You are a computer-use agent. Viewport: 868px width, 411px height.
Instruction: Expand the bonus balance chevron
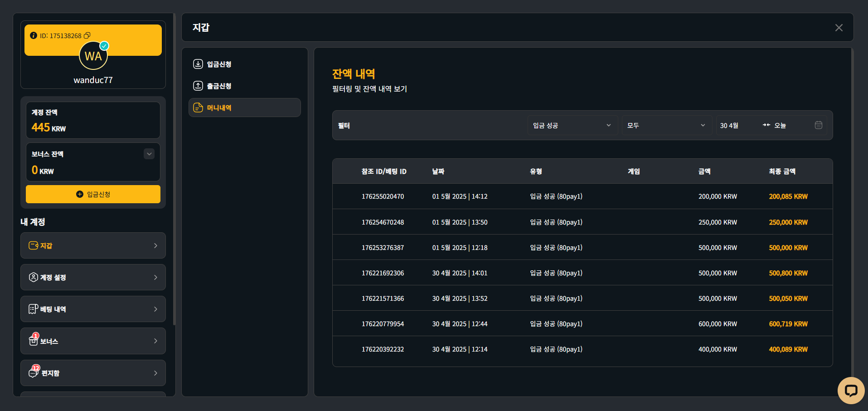[149, 154]
